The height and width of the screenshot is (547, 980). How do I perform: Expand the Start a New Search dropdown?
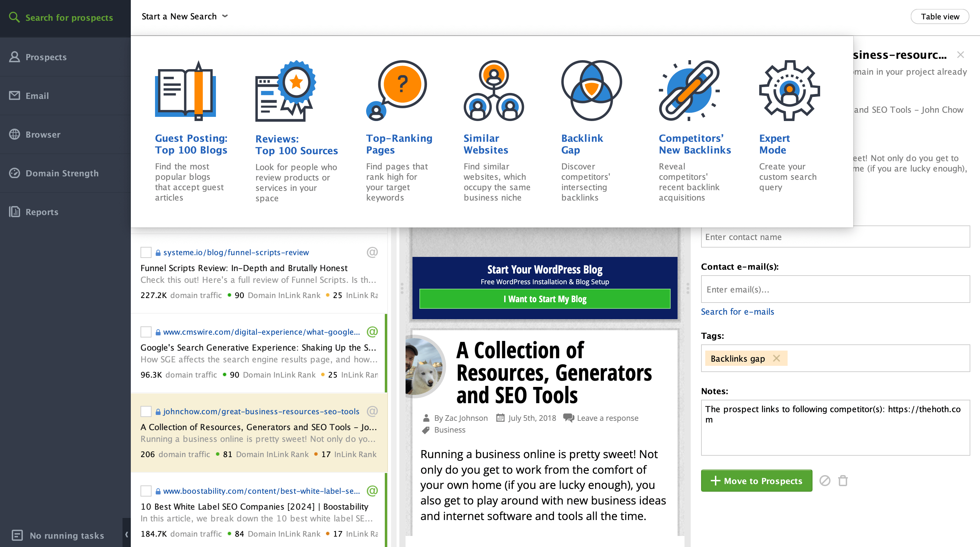pos(184,16)
